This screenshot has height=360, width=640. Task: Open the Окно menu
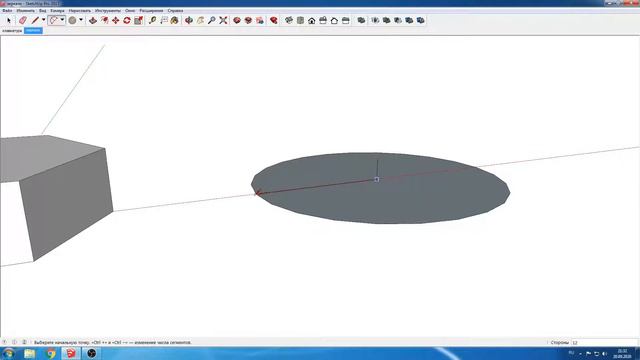(130, 11)
